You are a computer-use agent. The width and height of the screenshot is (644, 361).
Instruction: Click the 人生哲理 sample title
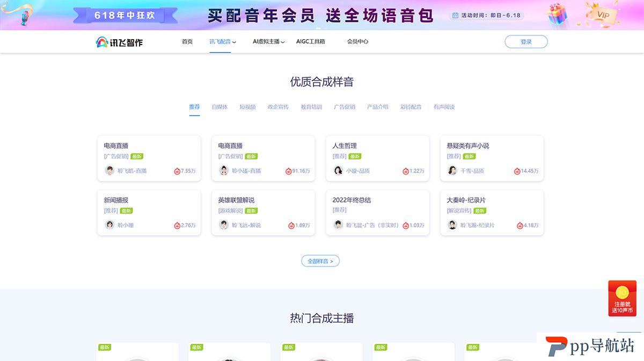pyautogui.click(x=345, y=146)
